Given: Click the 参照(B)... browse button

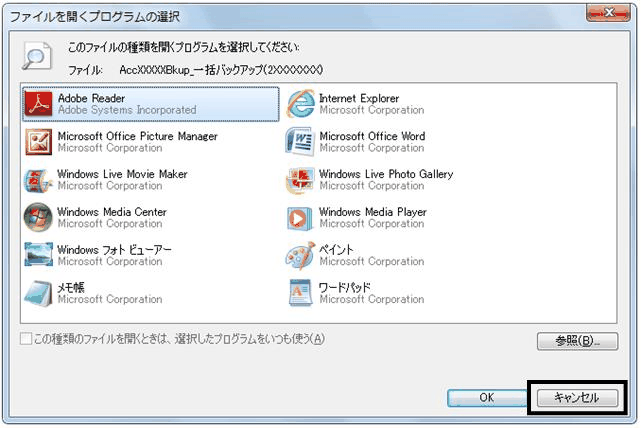Looking at the screenshot, I should (577, 341).
